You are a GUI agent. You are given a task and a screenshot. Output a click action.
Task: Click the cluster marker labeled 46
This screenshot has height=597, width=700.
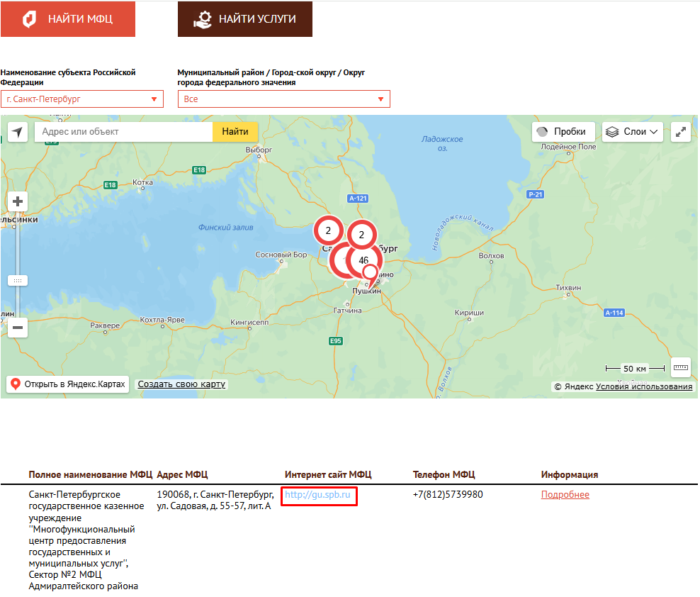pyautogui.click(x=364, y=260)
